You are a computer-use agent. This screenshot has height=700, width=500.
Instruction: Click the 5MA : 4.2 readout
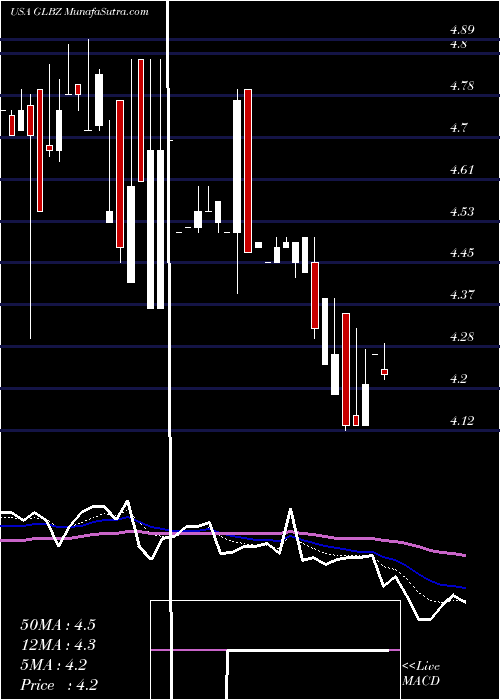(54, 665)
